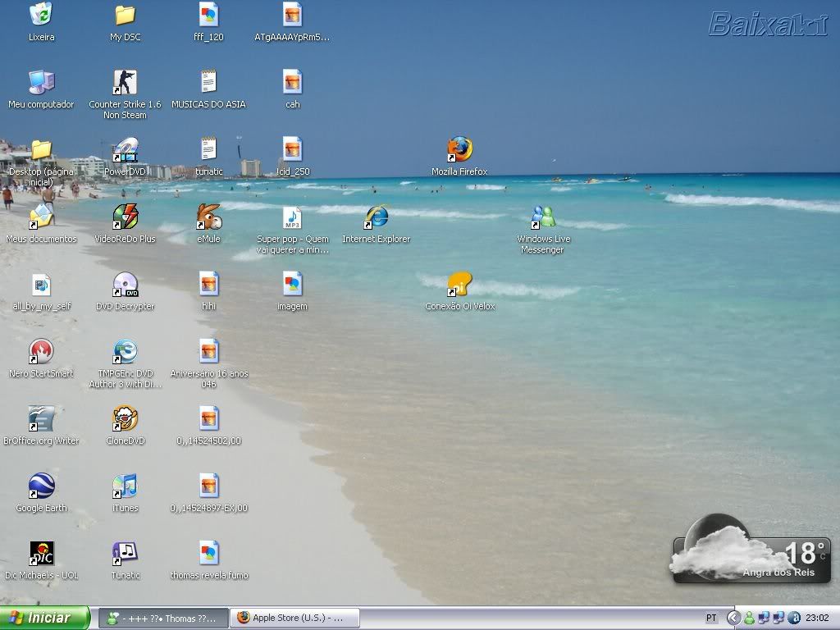The image size is (840, 630).
Task: Select the Nero StartSmart icon
Action: coord(41,352)
